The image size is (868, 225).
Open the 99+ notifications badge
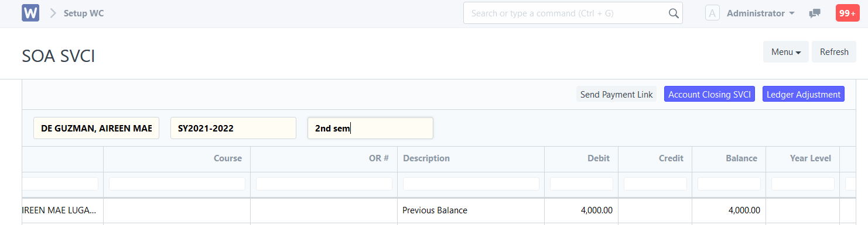pyautogui.click(x=848, y=13)
